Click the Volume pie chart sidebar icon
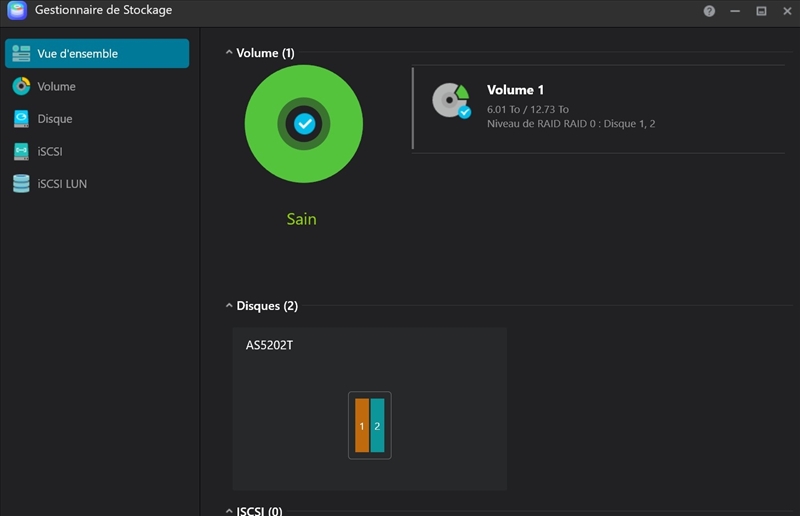This screenshot has height=516, width=800. pos(21,87)
